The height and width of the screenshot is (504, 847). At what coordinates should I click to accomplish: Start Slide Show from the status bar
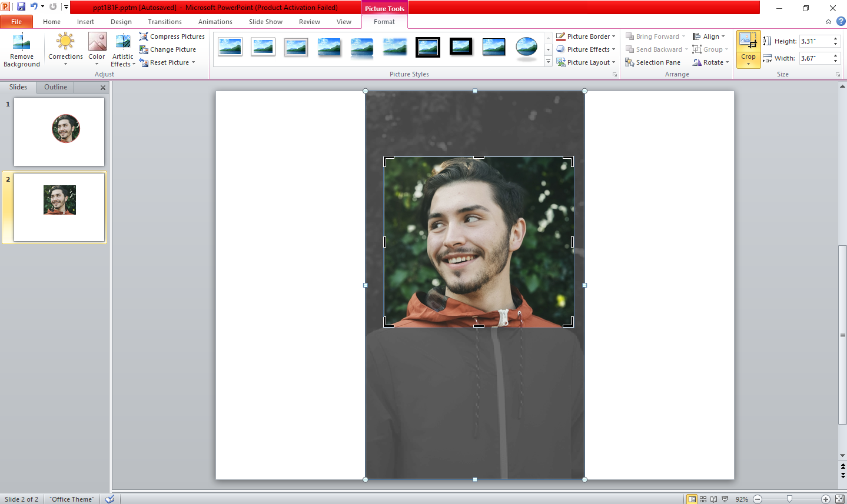coord(725,499)
